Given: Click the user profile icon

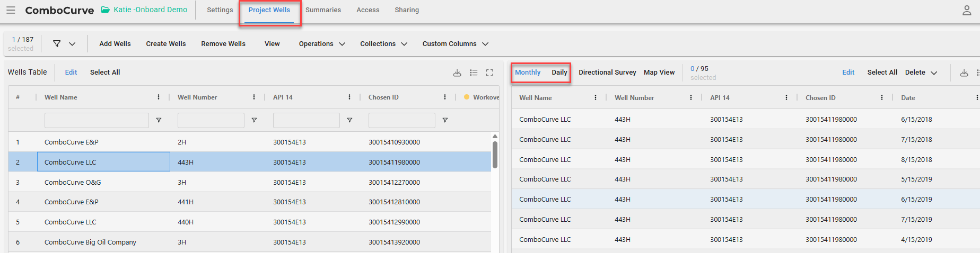Looking at the screenshot, I should tap(967, 10).
